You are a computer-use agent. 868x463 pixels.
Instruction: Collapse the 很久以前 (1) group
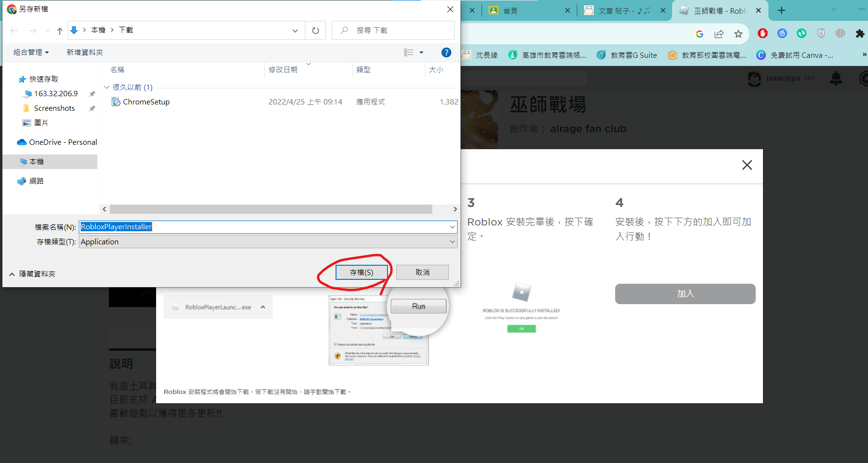click(106, 87)
